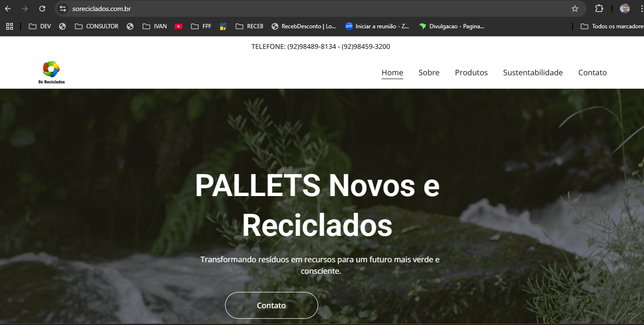Click the browser back arrow

pyautogui.click(x=8, y=9)
